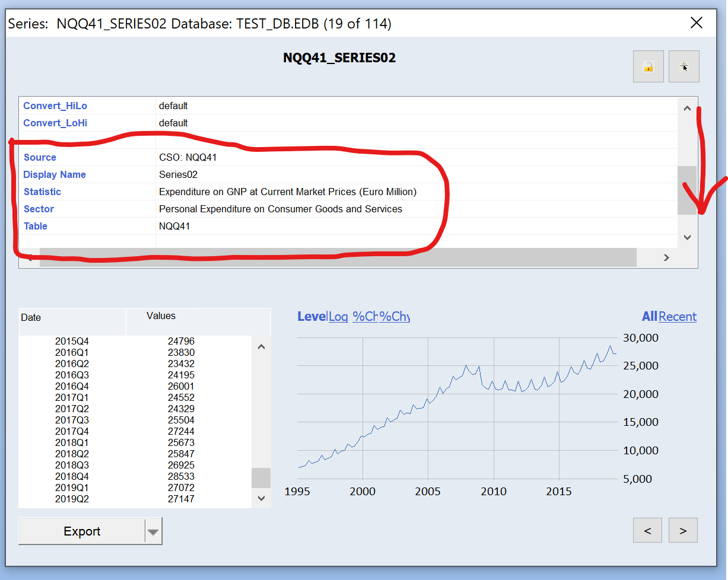
Task: Show only Recent data in the chart
Action: (678, 317)
